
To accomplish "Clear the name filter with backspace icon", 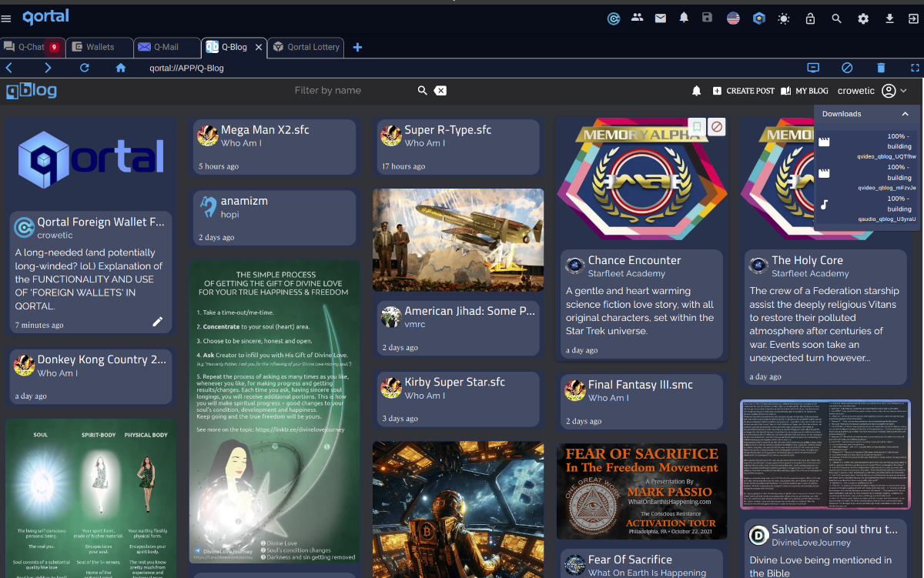I will 440,91.
